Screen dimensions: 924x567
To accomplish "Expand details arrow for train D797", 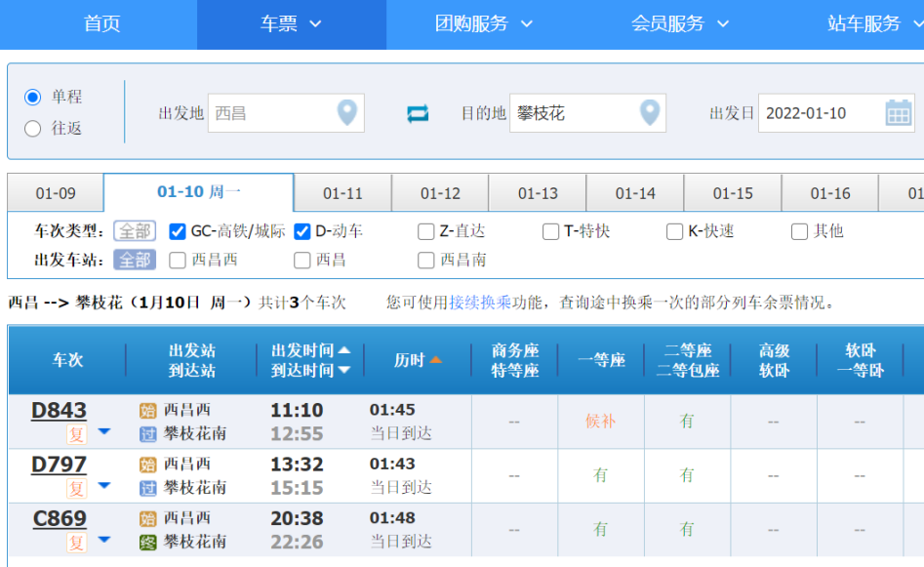I will 103,486.
